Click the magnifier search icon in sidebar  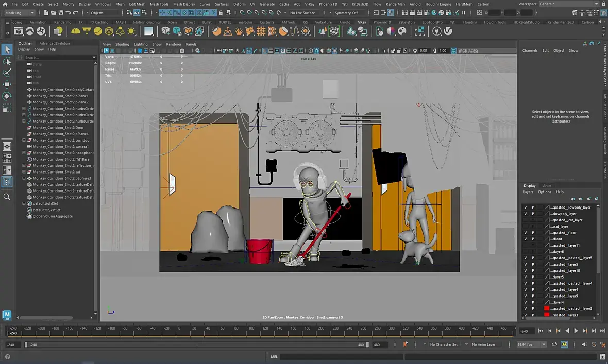(7, 197)
